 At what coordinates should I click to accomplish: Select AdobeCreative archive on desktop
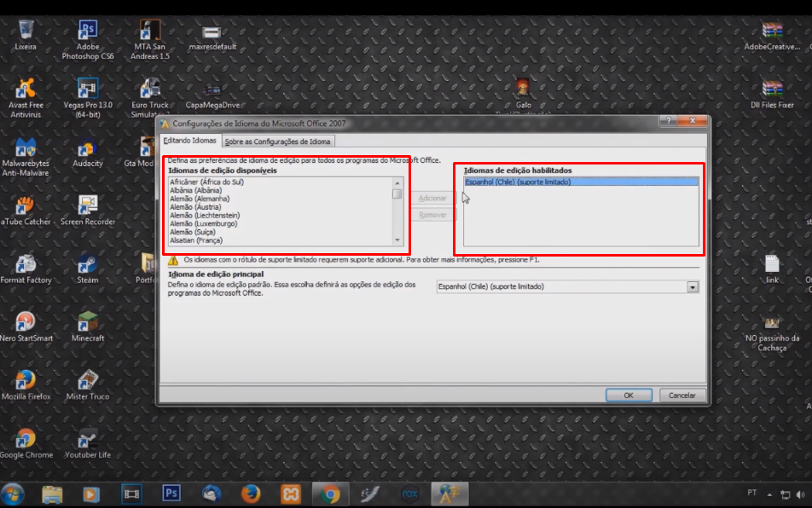pos(772,37)
